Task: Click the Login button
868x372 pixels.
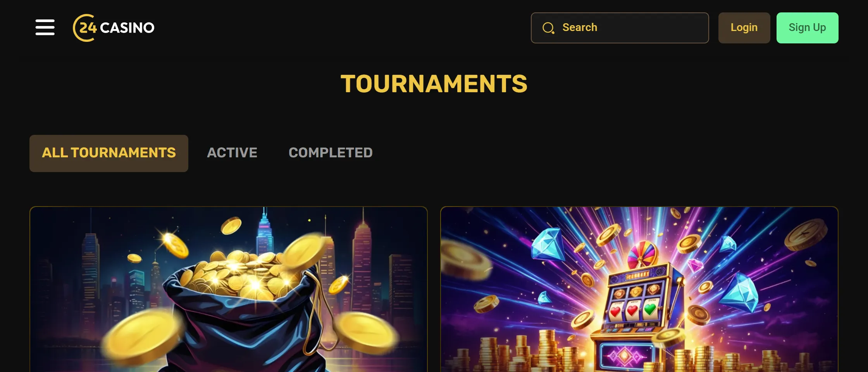Action: click(744, 28)
